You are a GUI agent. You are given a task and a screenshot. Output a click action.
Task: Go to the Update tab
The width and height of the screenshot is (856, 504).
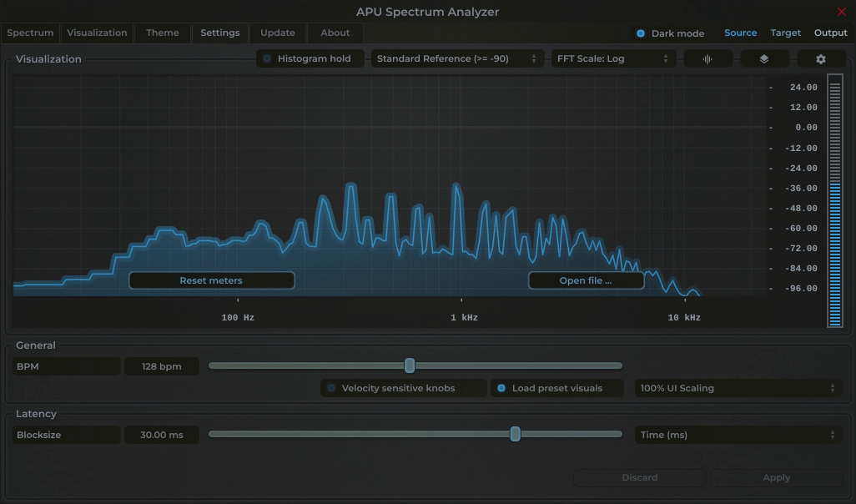pos(278,33)
